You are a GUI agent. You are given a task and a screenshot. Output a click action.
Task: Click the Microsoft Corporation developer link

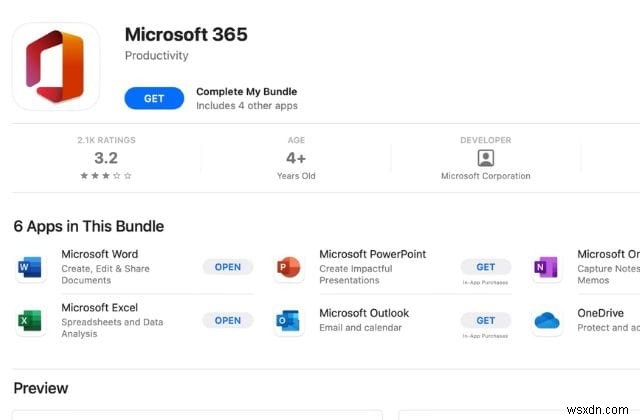[486, 176]
